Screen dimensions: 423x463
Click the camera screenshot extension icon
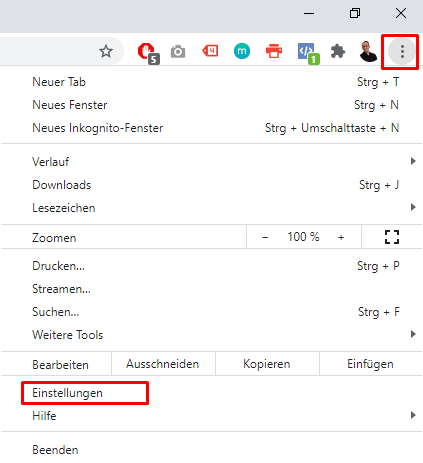[178, 52]
